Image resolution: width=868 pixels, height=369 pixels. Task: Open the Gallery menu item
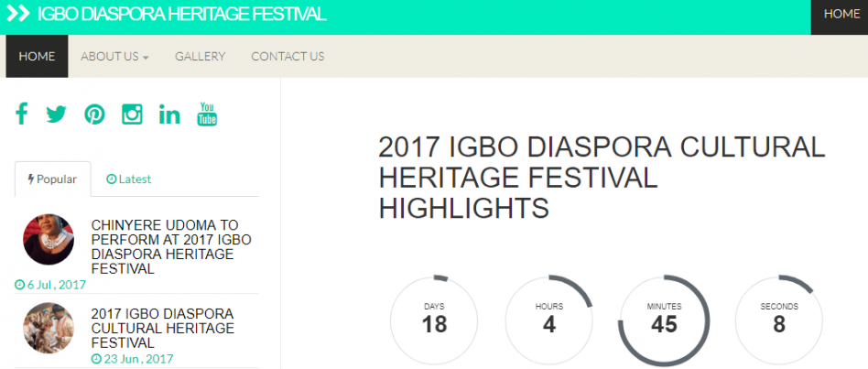(x=201, y=57)
